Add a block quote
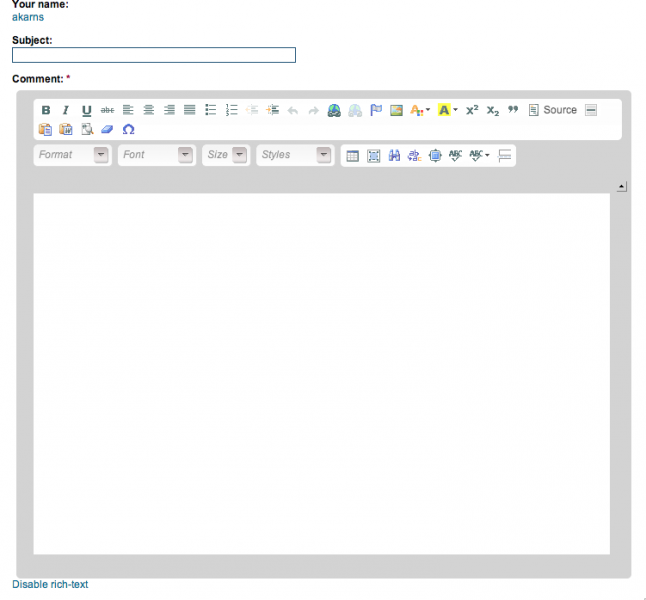This screenshot has width=646, height=600. pyautogui.click(x=514, y=110)
